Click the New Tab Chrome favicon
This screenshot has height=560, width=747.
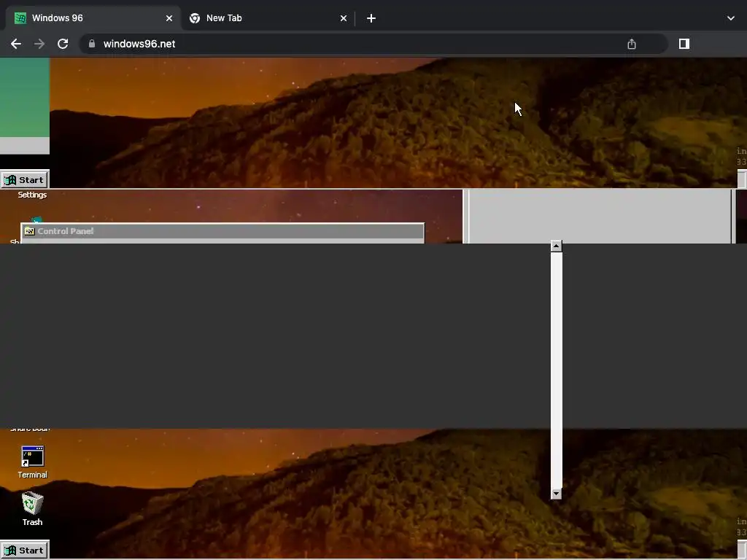[x=194, y=18]
